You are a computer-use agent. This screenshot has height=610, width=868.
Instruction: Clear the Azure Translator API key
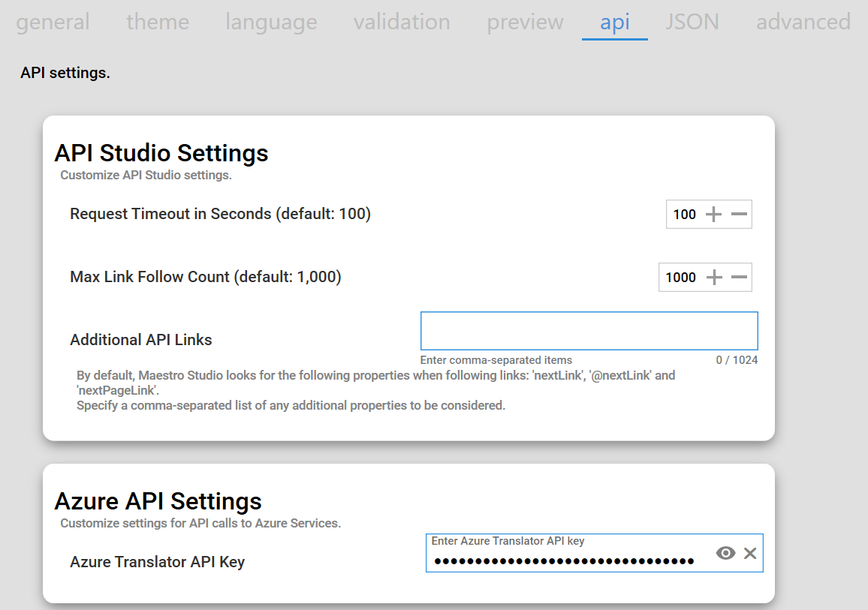(x=749, y=554)
